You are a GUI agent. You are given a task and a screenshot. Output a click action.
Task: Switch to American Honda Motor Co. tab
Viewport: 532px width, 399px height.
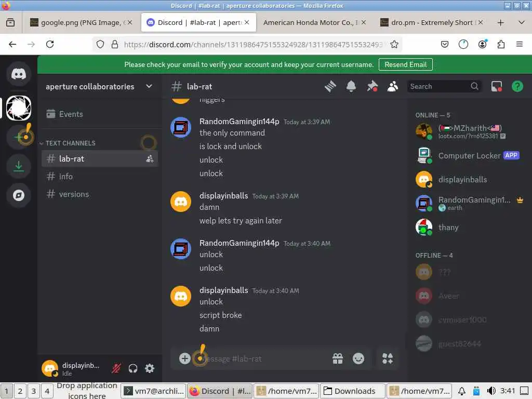pyautogui.click(x=315, y=22)
